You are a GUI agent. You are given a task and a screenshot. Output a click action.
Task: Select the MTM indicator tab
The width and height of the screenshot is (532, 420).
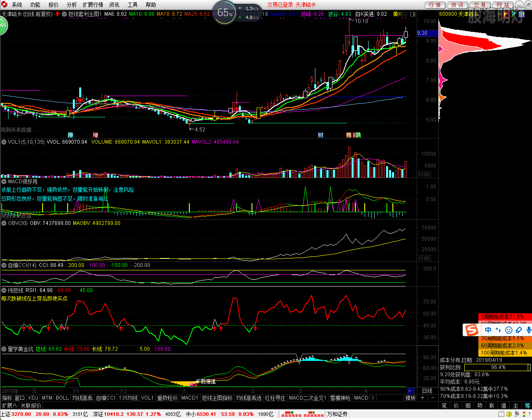47,398
